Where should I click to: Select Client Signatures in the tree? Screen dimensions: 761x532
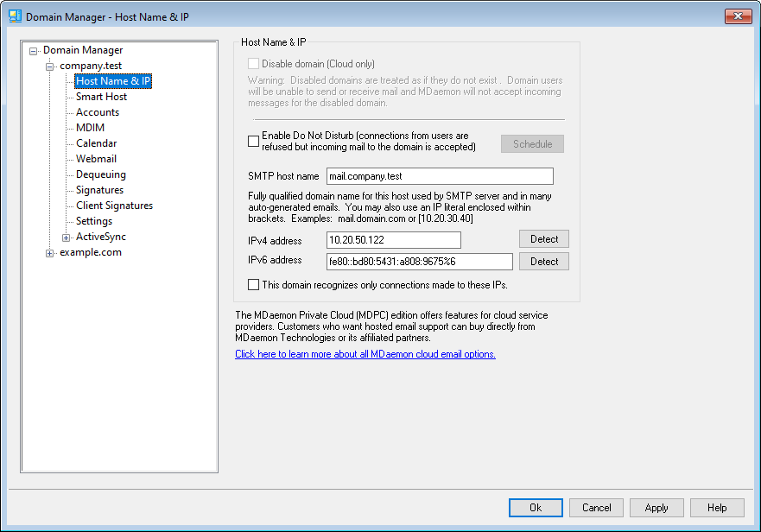(x=114, y=206)
